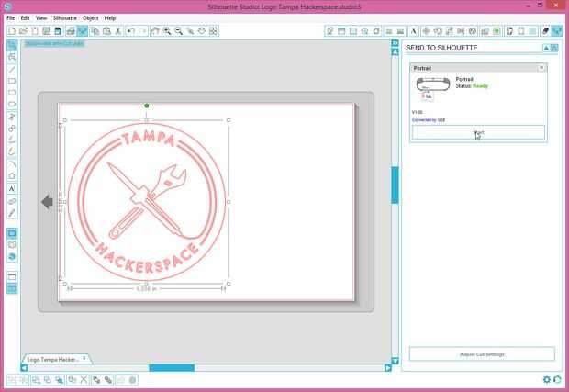Select the Pan hand tool
Viewport: 569px width, 392px height.
[155, 31]
